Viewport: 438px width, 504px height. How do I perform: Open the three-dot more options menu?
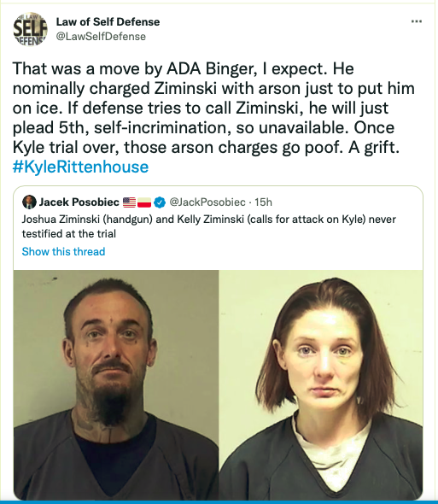tap(417, 21)
